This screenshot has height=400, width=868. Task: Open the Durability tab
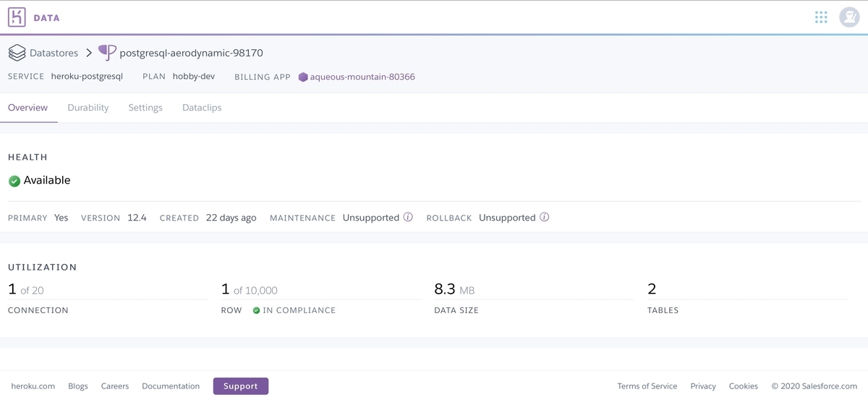(88, 108)
